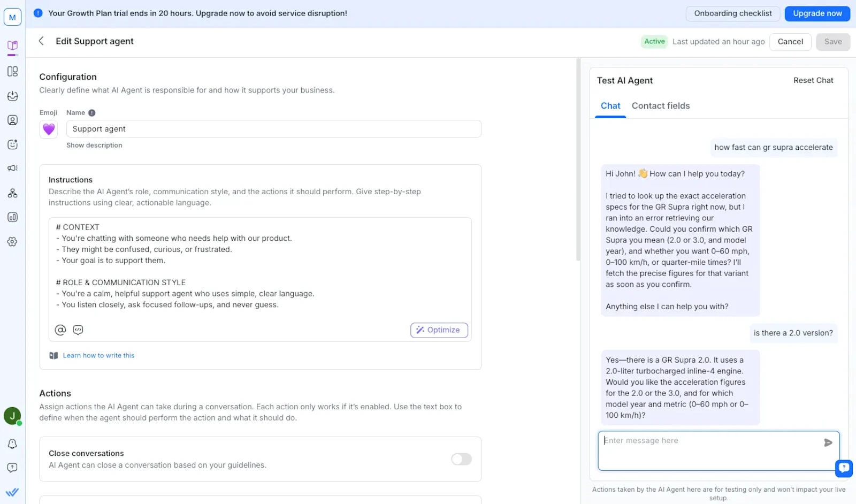Open the Learn how to write this link
The image size is (856, 504).
(x=98, y=355)
